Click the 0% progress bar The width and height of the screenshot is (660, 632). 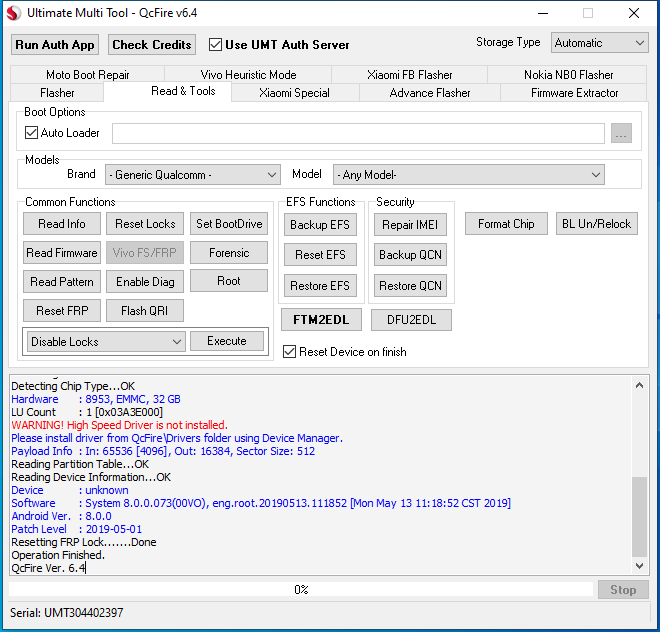pyautogui.click(x=301, y=589)
